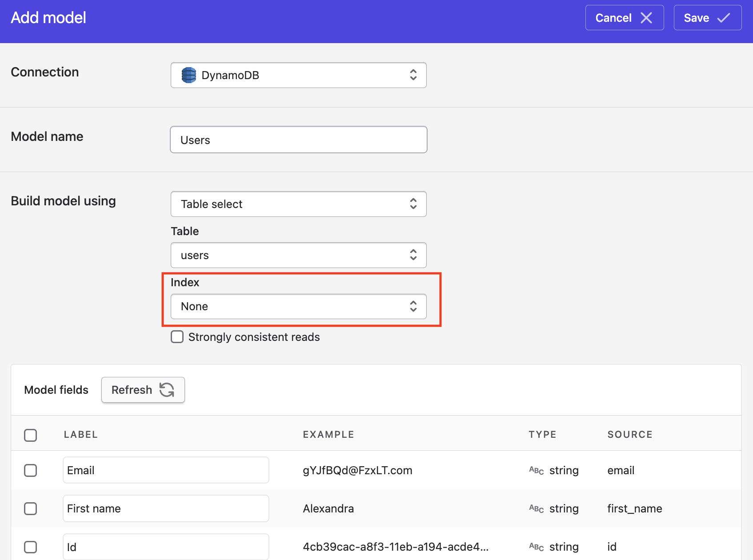
Task: Tick the Id field row checkbox
Action: click(x=31, y=547)
